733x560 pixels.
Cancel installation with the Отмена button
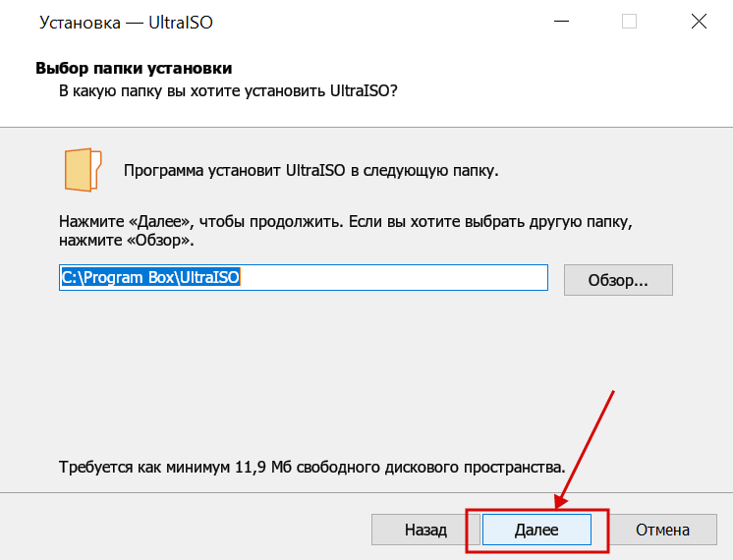[x=662, y=530]
